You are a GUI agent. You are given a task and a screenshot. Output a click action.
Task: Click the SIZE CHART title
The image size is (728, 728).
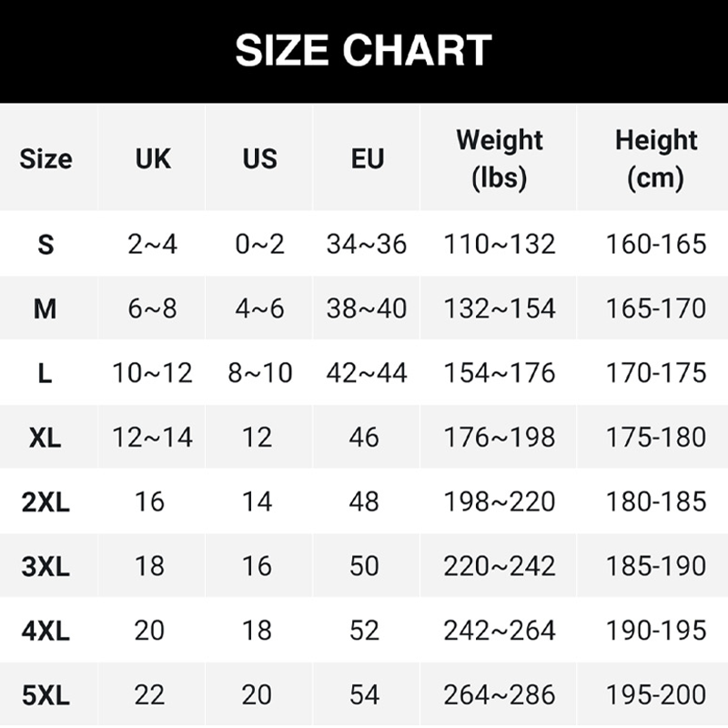pyautogui.click(x=363, y=51)
